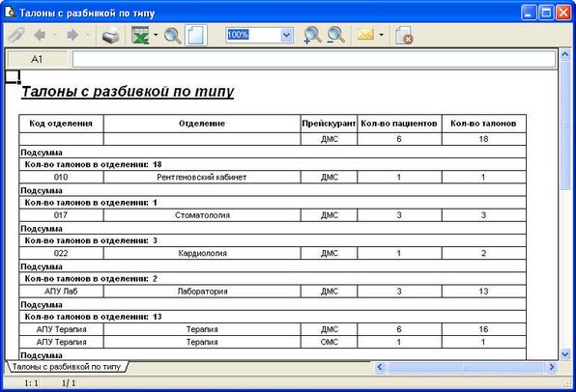
Task: Zoom out with the minus magnifier
Action: (335, 35)
